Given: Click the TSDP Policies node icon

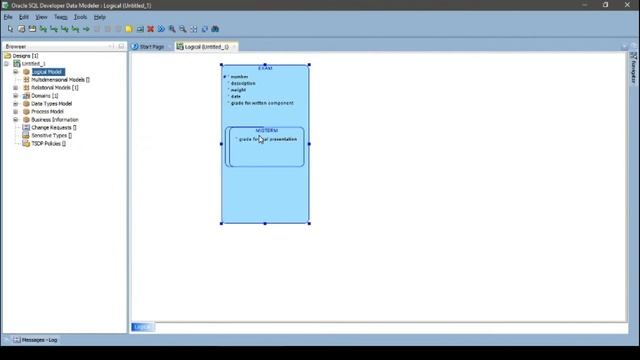Looking at the screenshot, I should pyautogui.click(x=26, y=143).
